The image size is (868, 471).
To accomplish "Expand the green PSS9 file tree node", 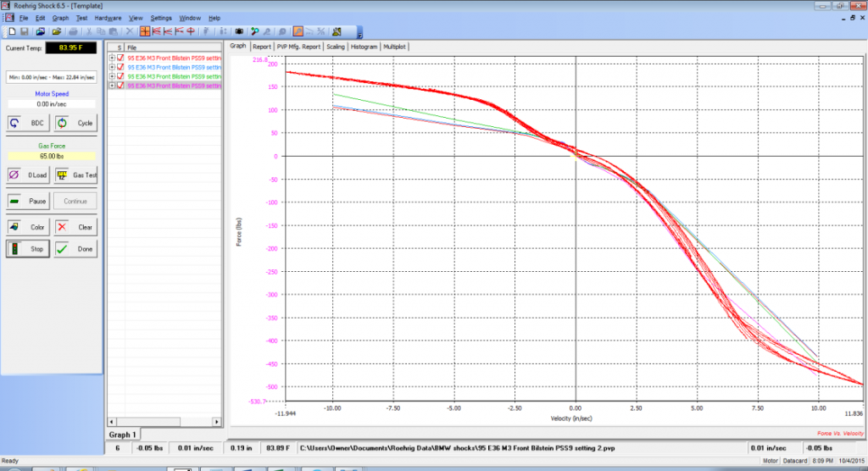I will (x=113, y=76).
